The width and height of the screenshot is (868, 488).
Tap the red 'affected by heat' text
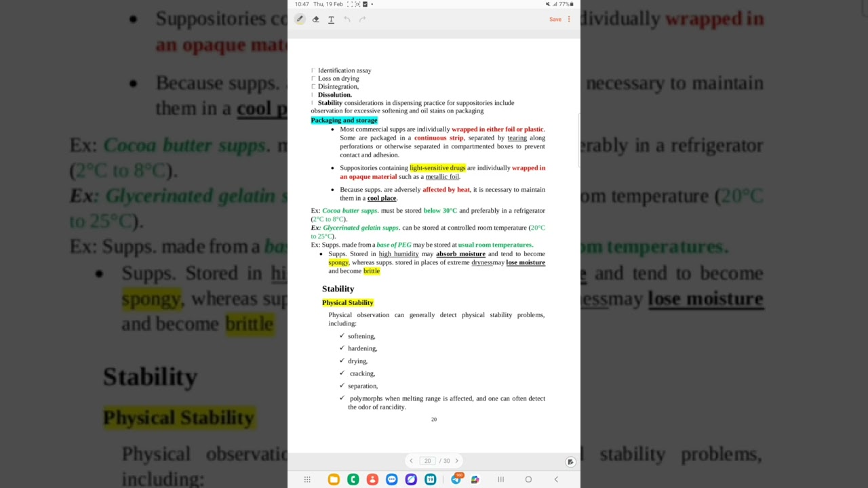[446, 190]
